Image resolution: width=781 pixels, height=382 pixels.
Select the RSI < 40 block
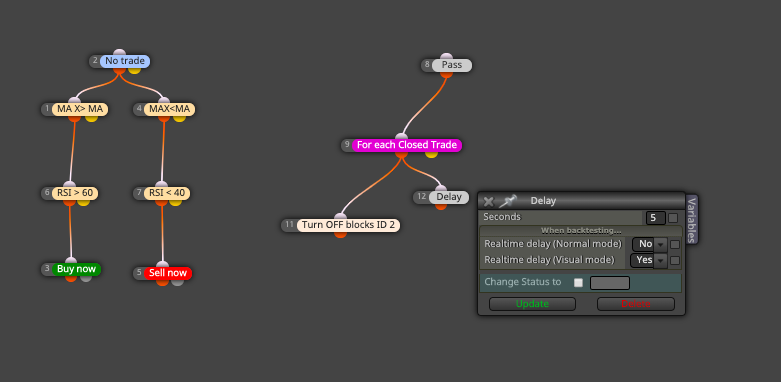[x=167, y=193]
